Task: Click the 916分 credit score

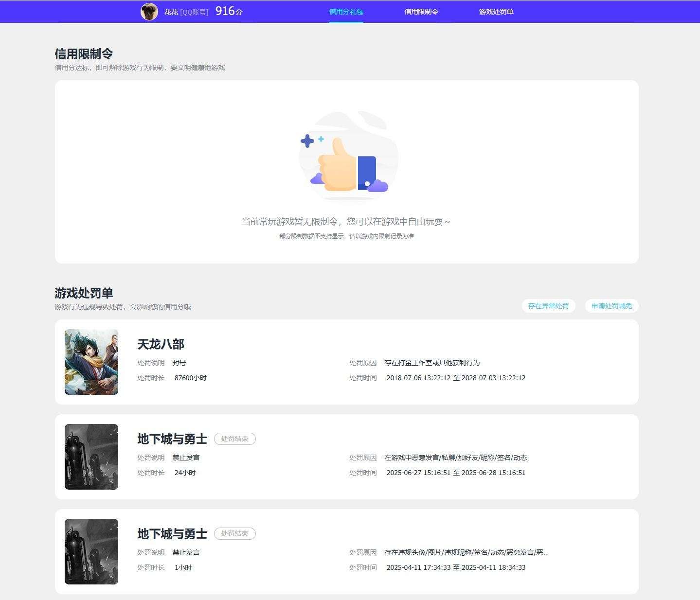Action: pyautogui.click(x=229, y=11)
